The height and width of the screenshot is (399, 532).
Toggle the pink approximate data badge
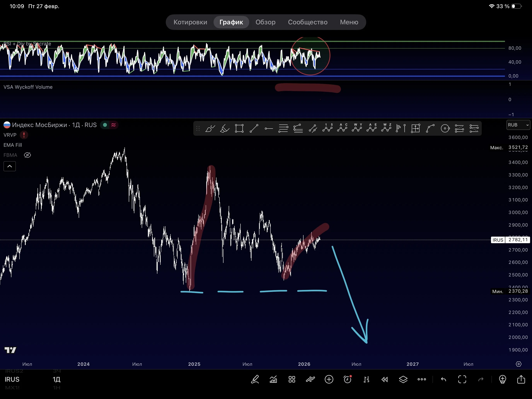point(113,125)
